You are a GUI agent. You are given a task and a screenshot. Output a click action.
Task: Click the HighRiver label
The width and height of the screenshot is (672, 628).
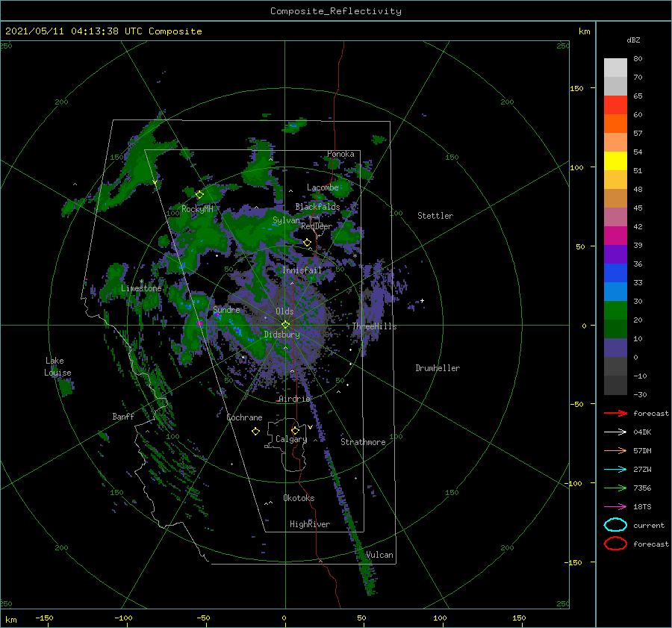(x=310, y=524)
